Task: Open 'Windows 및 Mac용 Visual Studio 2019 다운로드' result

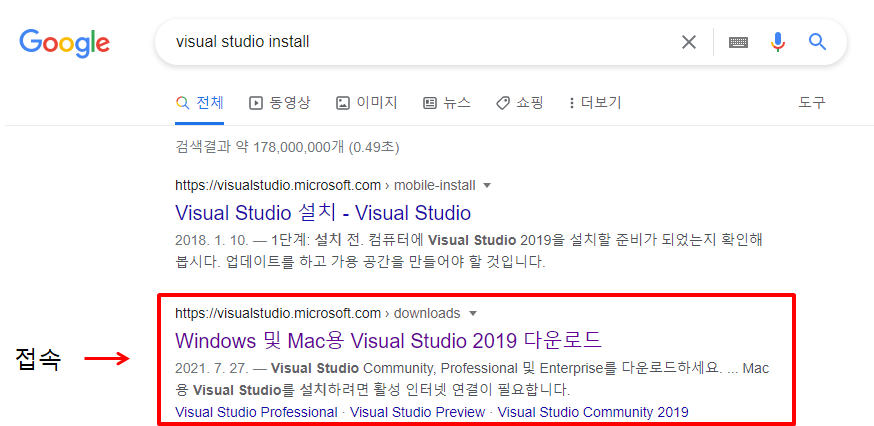Action: pos(389,340)
